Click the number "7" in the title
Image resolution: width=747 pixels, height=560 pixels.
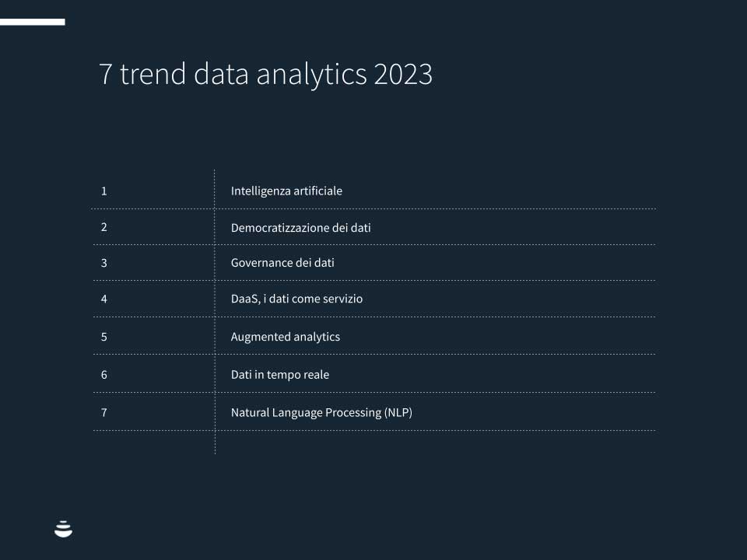pos(106,75)
